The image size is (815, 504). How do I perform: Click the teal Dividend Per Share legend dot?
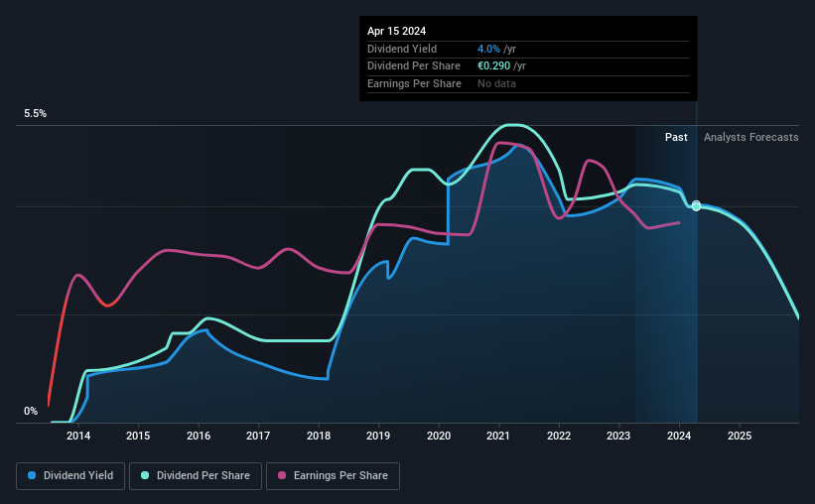[145, 476]
